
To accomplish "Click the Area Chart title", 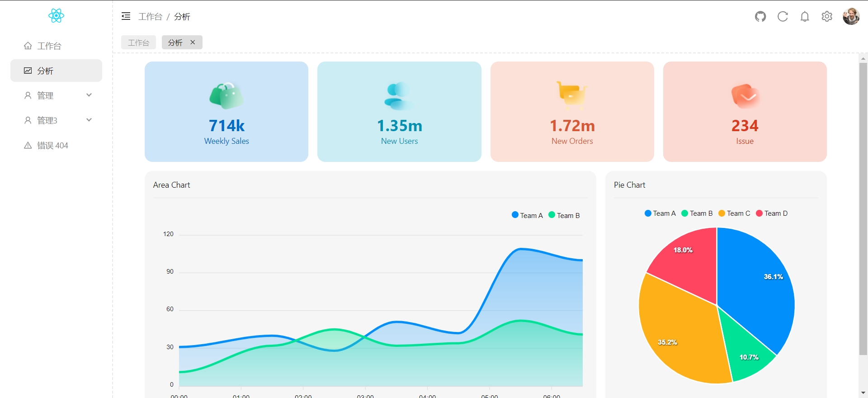I will click(x=171, y=185).
